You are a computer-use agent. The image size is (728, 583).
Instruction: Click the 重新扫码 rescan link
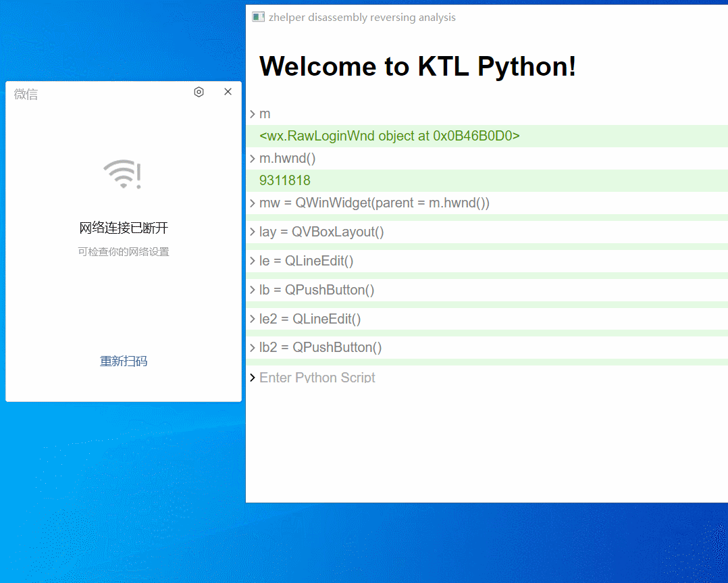pyautogui.click(x=124, y=361)
